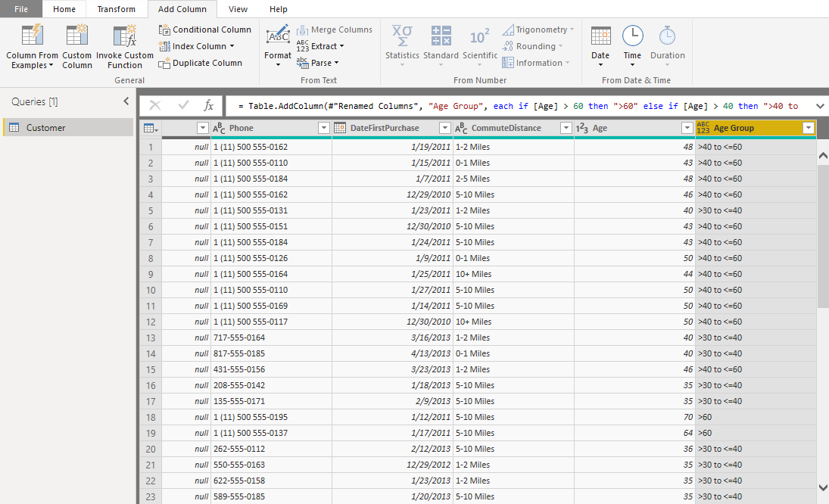Click the Trigonometry tool
The height and width of the screenshot is (504, 829).
538,30
